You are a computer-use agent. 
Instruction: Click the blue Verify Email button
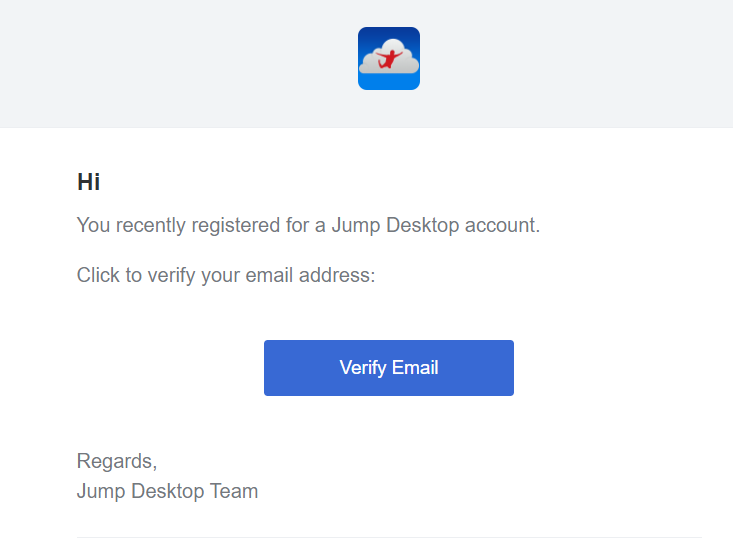coord(389,368)
